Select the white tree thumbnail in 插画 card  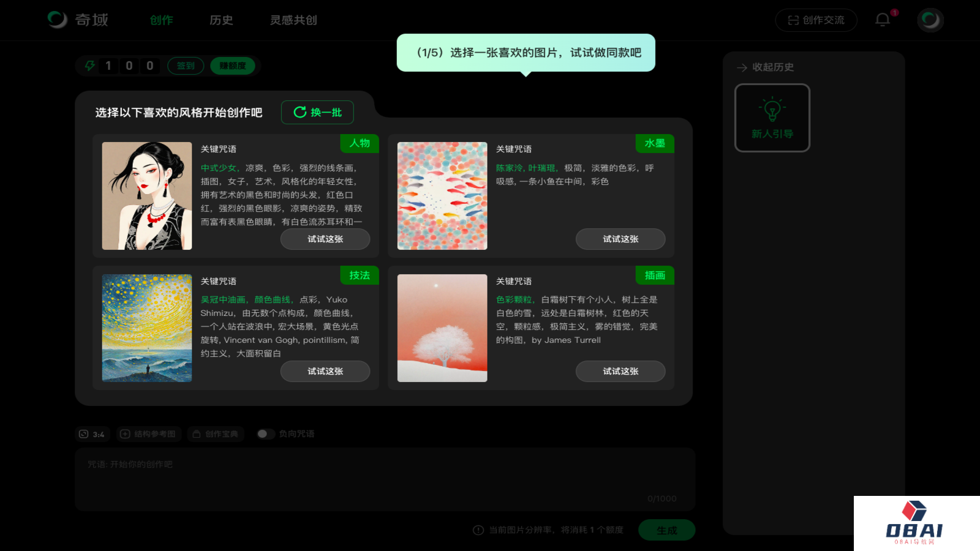(442, 328)
